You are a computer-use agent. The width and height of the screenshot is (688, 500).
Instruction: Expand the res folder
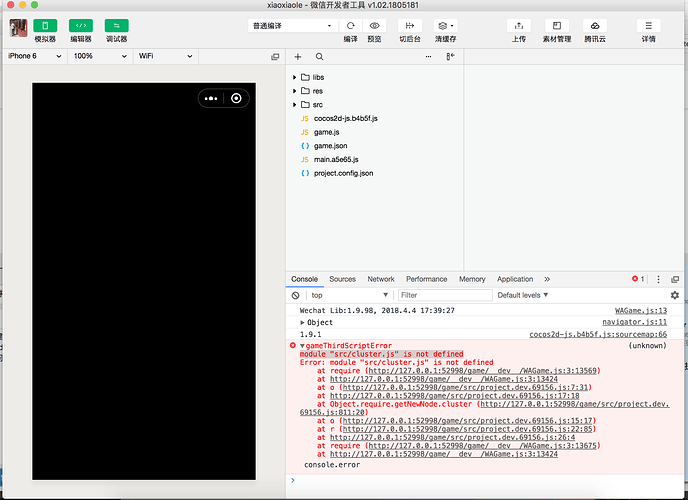coord(294,91)
